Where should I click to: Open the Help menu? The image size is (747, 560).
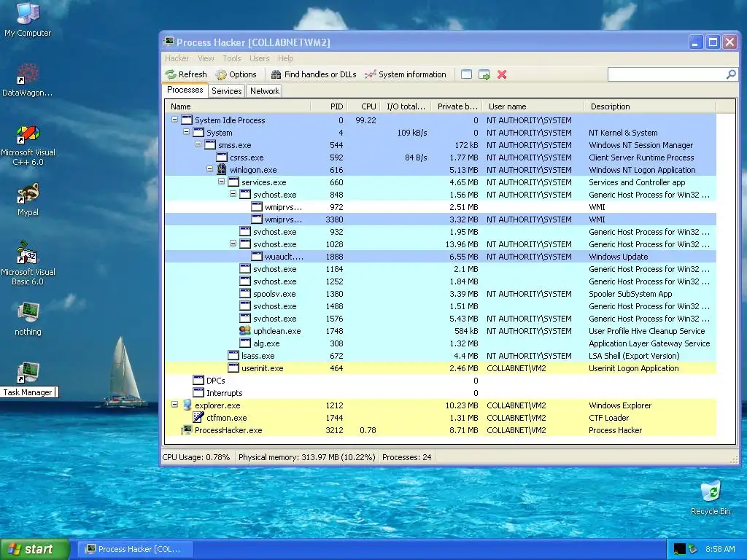coord(286,58)
